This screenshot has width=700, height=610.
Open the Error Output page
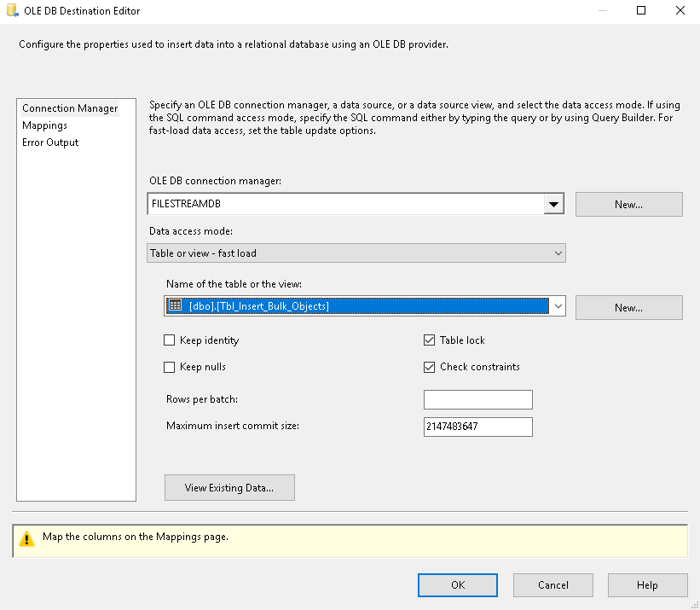pos(50,142)
